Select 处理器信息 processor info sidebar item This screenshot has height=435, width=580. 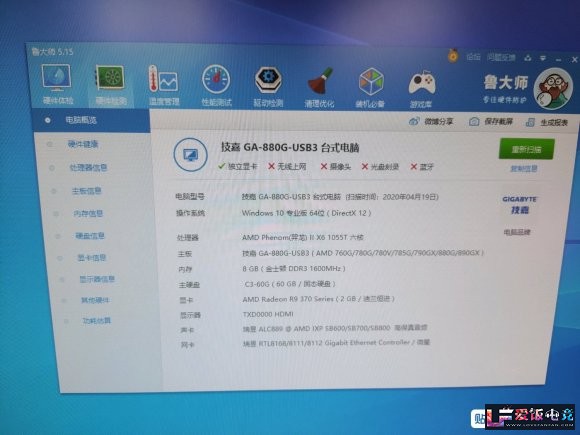click(x=89, y=168)
